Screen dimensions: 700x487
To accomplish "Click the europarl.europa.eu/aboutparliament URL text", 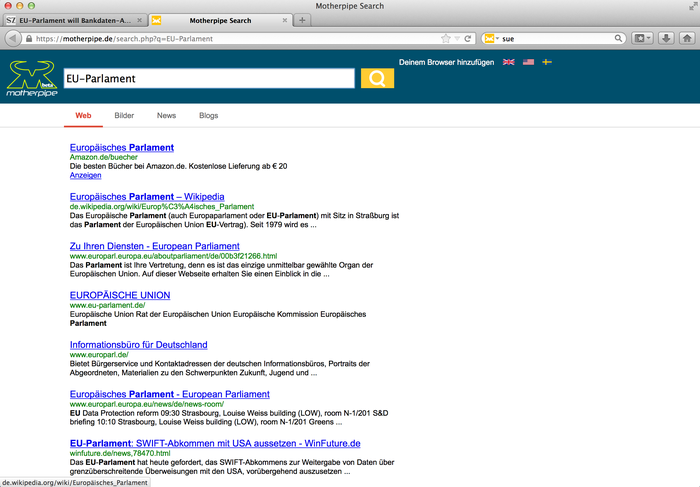I will (173, 256).
